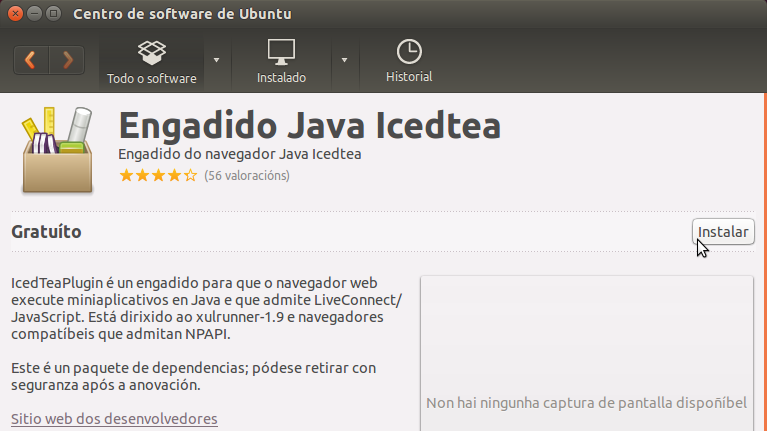Click the 'Engadido do navegador Java Icedtea' subtitle
The image size is (767, 431).
pos(240,154)
